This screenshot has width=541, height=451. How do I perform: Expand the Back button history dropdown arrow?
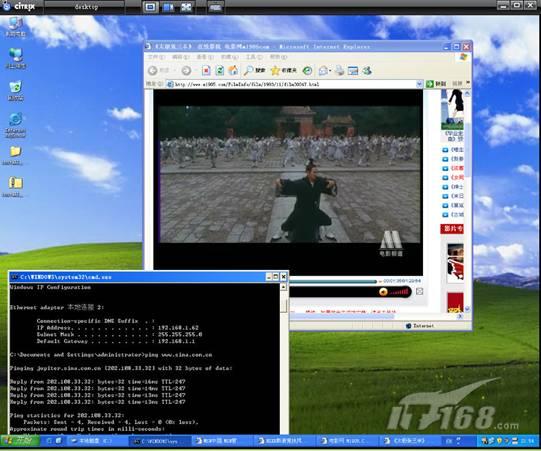[x=174, y=71]
